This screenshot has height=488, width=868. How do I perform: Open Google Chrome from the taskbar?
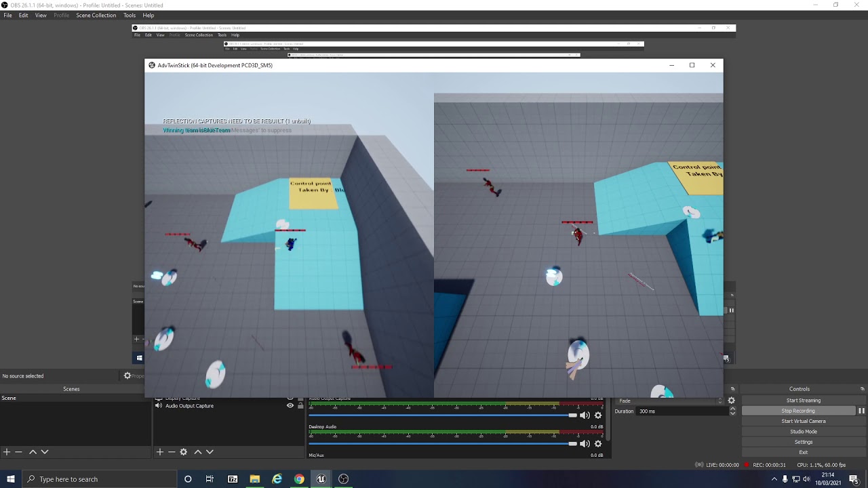pos(299,479)
